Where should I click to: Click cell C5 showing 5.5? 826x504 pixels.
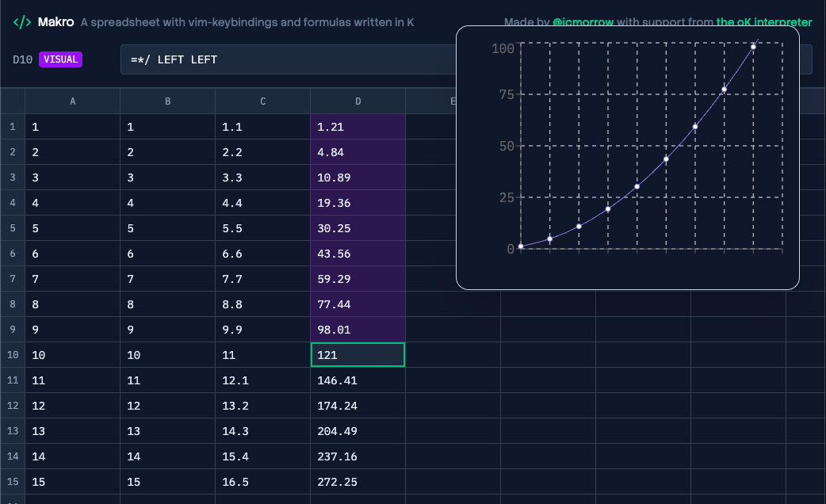[262, 228]
